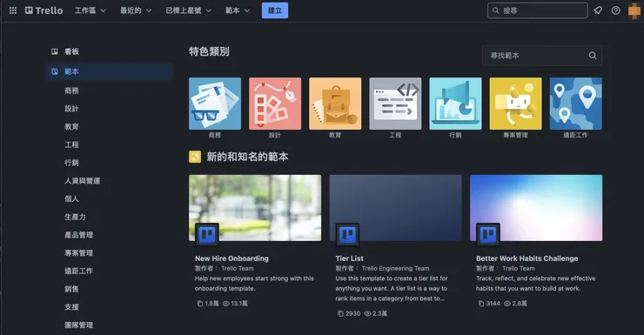Focus the 搜尋 search field in header
The height and width of the screenshot is (335, 644).
(538, 10)
